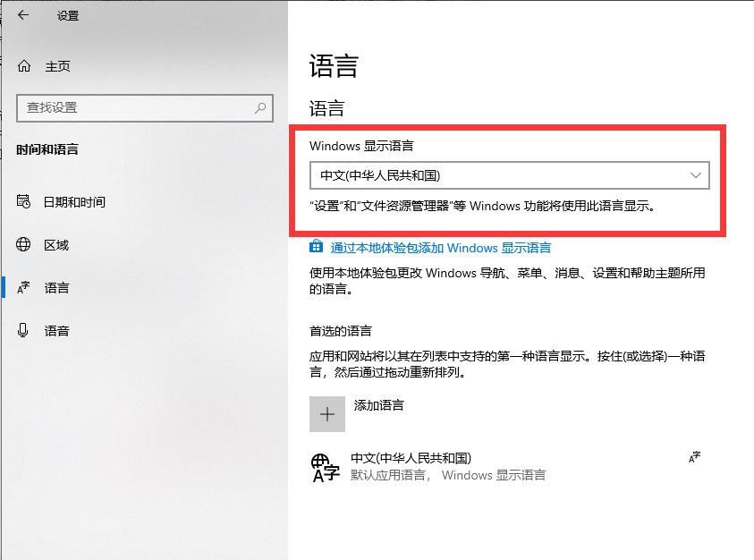754x560 pixels.
Task: Click the 默认应用语言, Windows 显示语言 subtitle
Action: point(448,475)
